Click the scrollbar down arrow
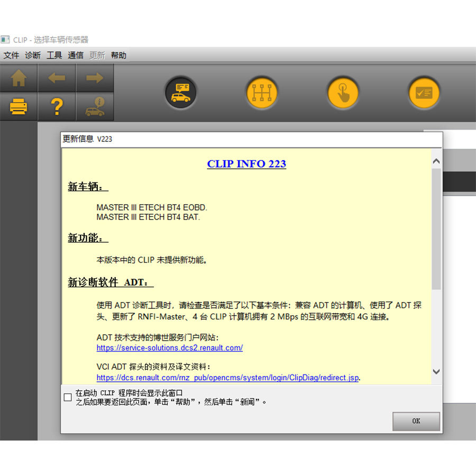Viewport: 476px width, 476px height. point(436,372)
